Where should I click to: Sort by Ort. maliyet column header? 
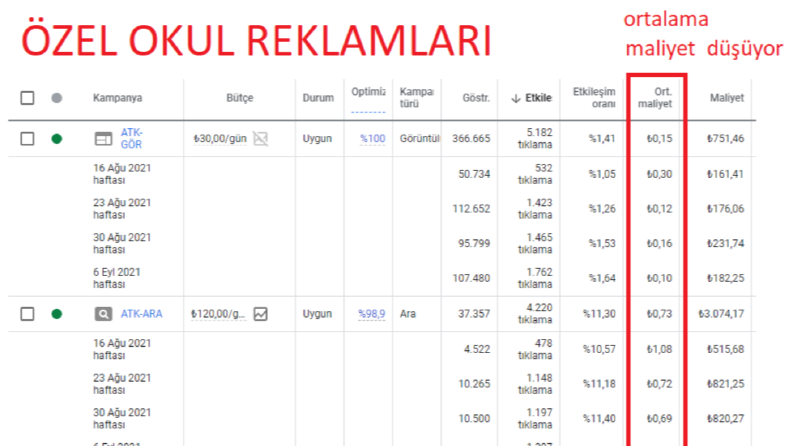coord(655,98)
